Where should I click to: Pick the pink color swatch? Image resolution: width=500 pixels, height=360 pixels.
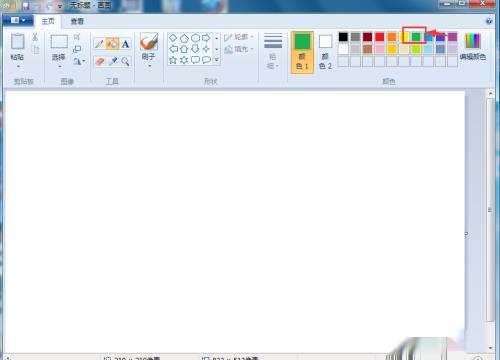(379, 49)
